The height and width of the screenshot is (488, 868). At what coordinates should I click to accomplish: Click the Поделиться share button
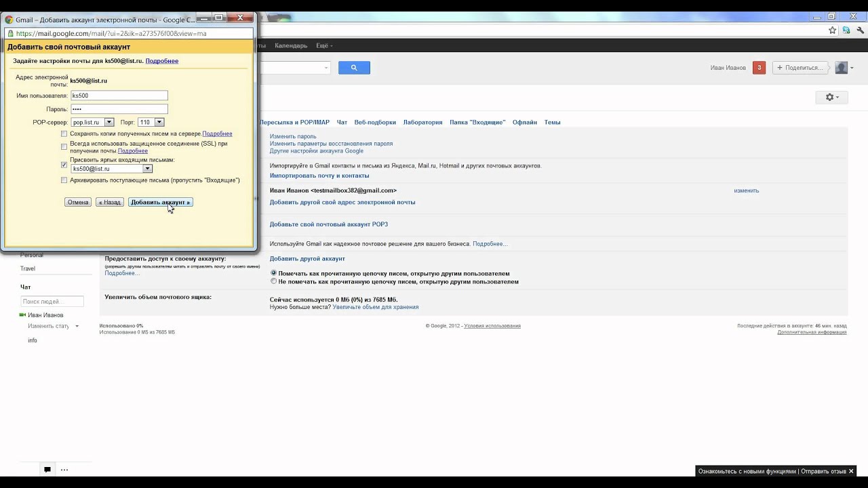[x=801, y=68]
